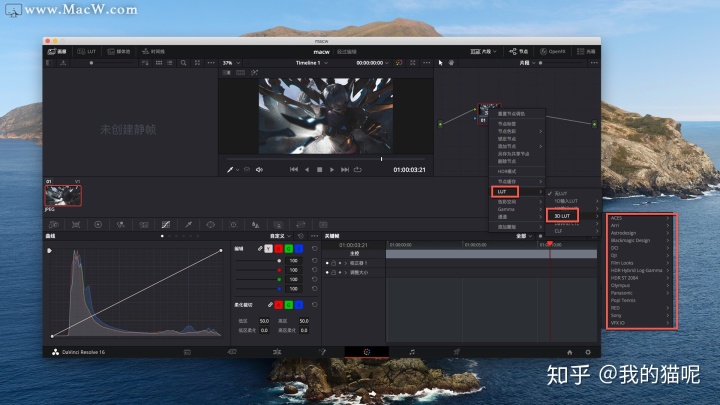Open the Timeline 1 dropdown
This screenshot has height=405, width=720.
point(312,63)
